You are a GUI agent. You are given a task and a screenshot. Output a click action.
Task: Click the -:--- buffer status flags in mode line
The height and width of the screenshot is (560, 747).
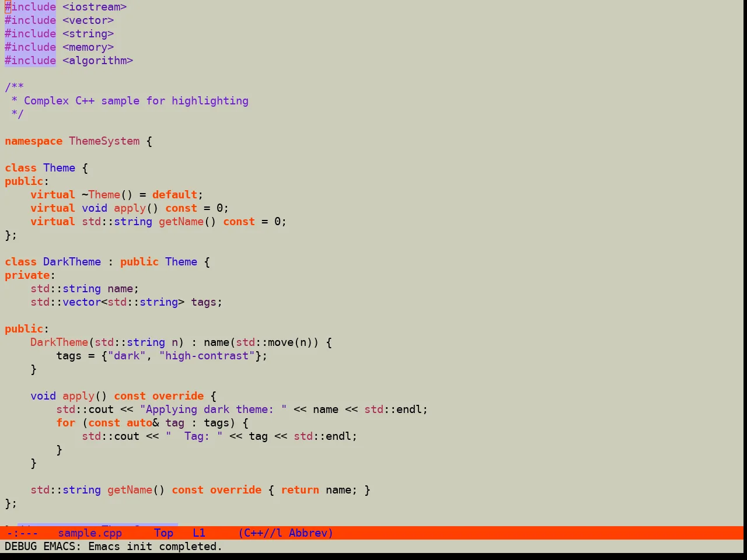(22, 533)
